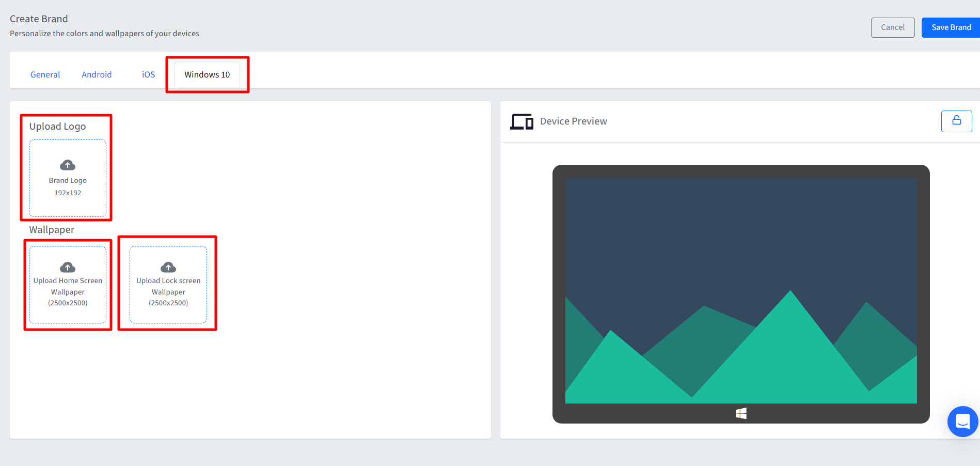Click the tablet wallpaper preview image

pos(741,290)
